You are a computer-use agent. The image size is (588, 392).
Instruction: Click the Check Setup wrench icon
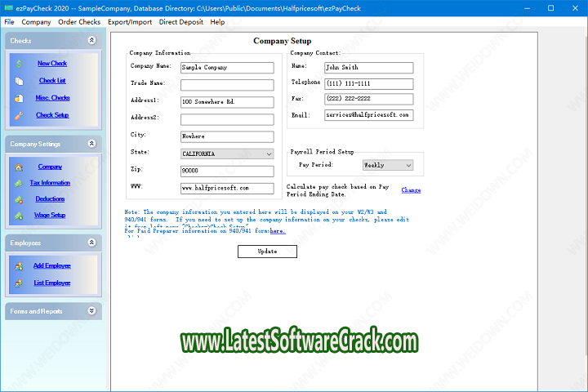(x=19, y=115)
